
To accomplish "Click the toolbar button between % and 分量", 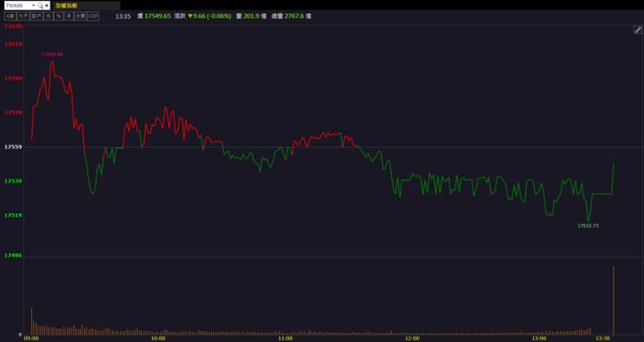I will pyautogui.click(x=69, y=16).
